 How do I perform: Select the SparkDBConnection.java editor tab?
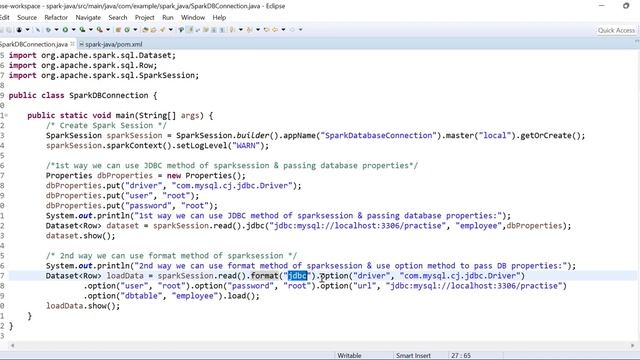pyautogui.click(x=34, y=44)
